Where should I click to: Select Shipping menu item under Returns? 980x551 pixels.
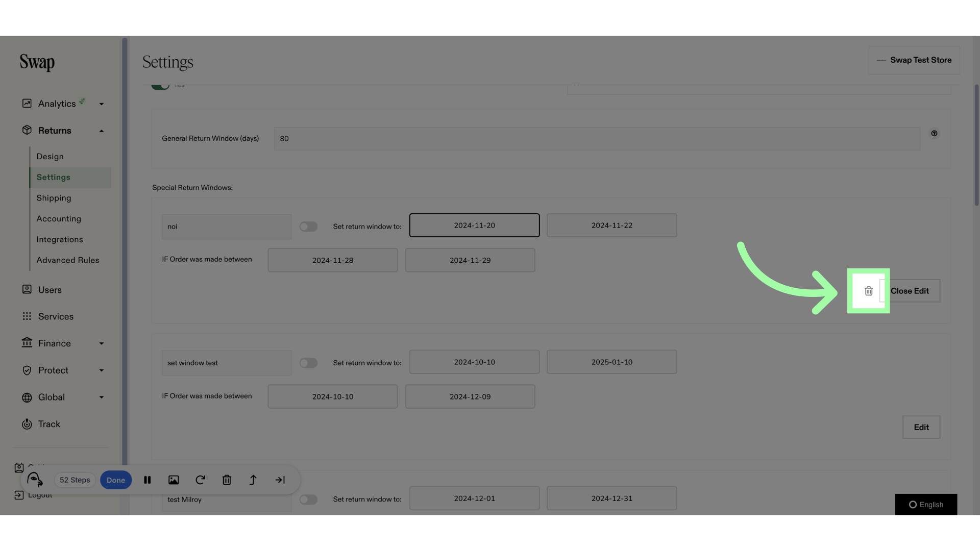click(54, 198)
